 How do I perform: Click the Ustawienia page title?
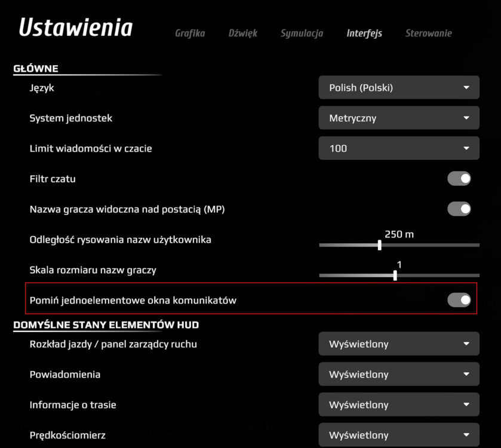pos(76,28)
